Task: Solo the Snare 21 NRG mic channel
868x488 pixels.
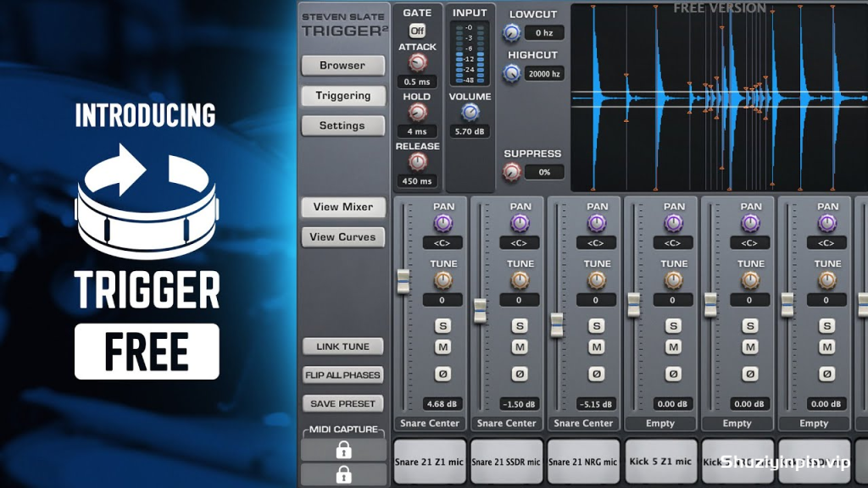Action: point(596,326)
